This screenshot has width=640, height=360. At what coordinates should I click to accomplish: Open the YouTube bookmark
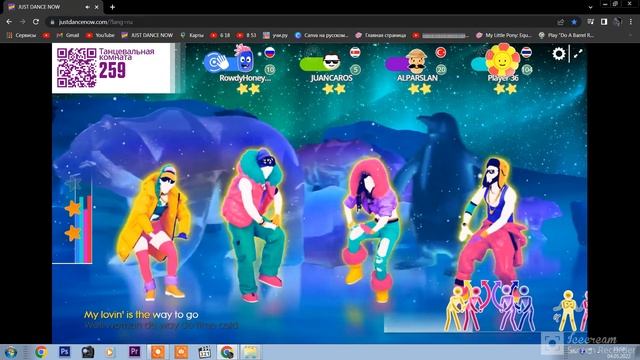click(x=100, y=36)
